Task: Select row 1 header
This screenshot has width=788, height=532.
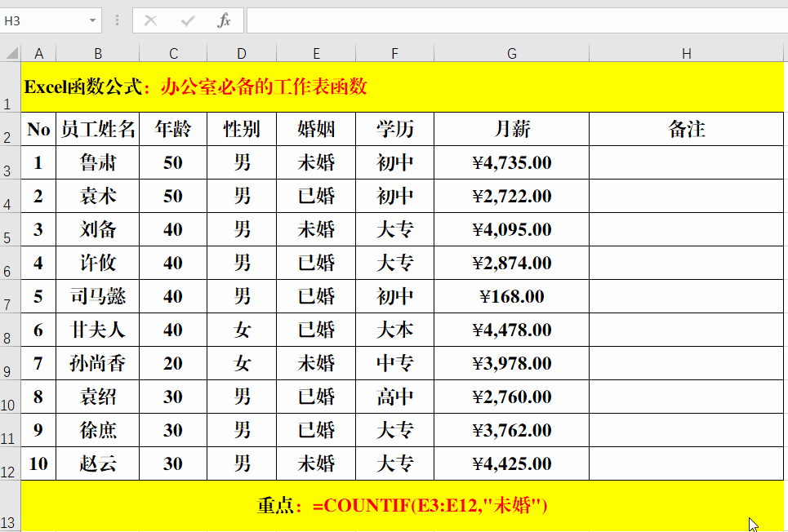Action: tap(10, 87)
